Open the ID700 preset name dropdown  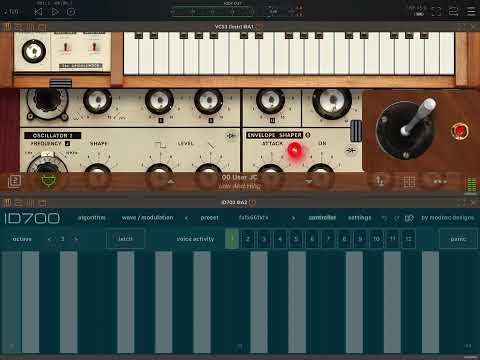[x=253, y=218]
